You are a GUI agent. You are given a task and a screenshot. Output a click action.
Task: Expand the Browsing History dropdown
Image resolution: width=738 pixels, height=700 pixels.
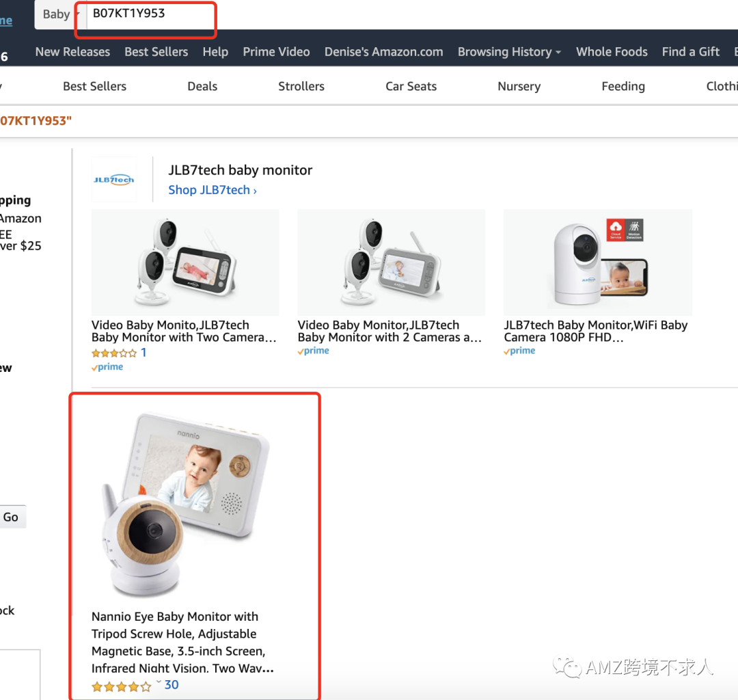click(509, 52)
